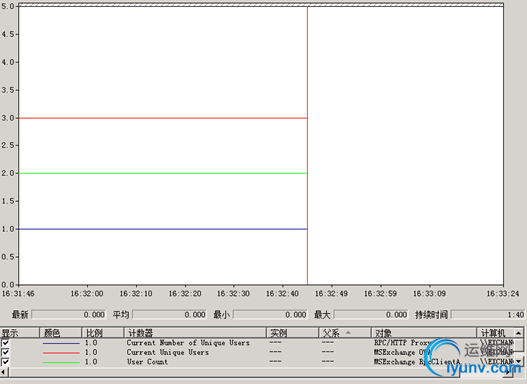Click the 5.0 y-axis maximum label

[7, 6]
